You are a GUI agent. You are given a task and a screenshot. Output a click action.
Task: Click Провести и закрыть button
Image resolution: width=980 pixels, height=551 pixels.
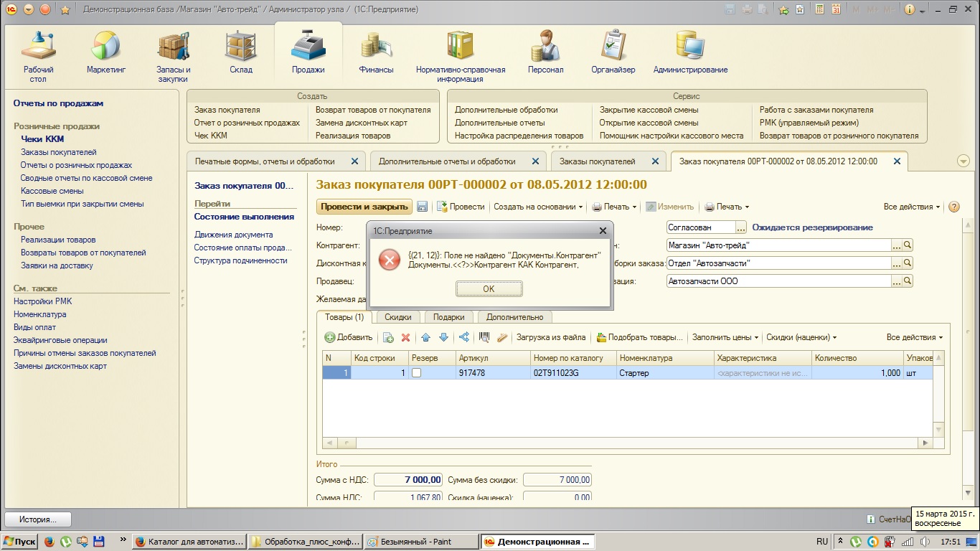[364, 207]
